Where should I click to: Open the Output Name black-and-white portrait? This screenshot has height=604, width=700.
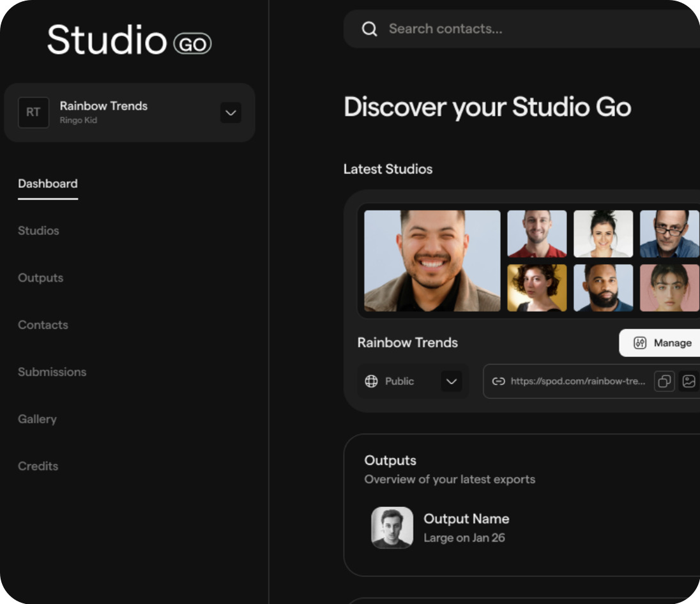click(392, 527)
